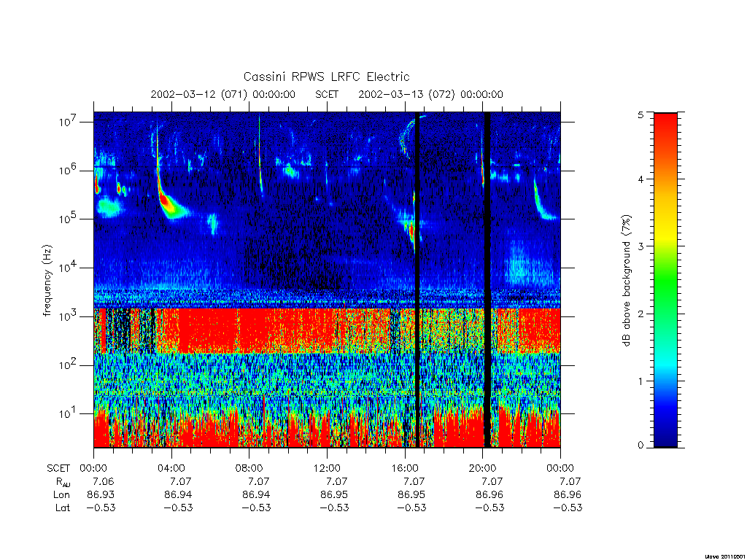Click the colorbar tick label 5
Viewport: 747px width, 560px height.
pos(640,114)
